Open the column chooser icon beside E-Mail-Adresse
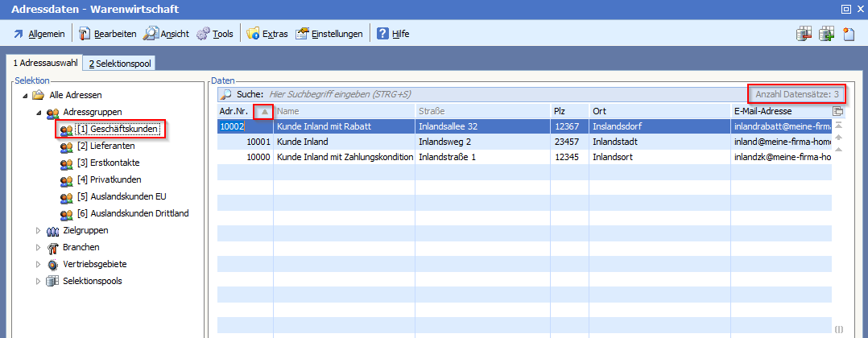This screenshot has width=868, height=338. pyautogui.click(x=838, y=111)
